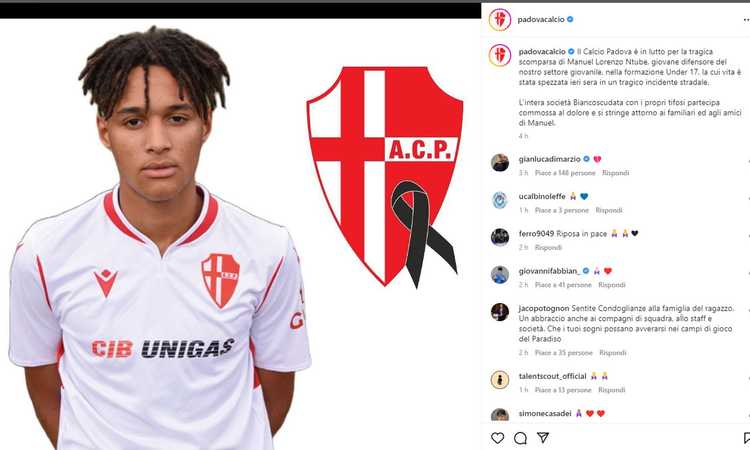Viewport: 750px width, 450px height.
Task: Open padovacalcio username link in header
Action: coord(541,20)
